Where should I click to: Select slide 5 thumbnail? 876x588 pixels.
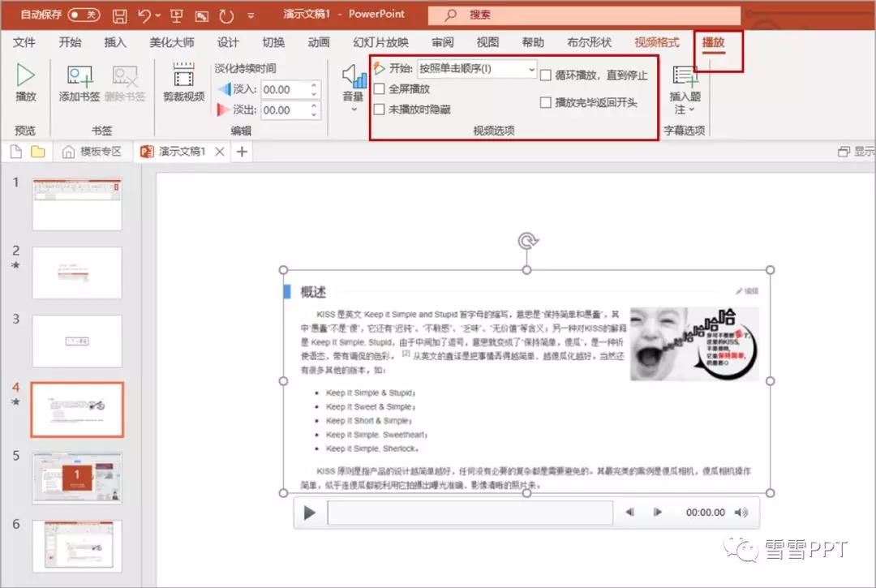coord(77,478)
